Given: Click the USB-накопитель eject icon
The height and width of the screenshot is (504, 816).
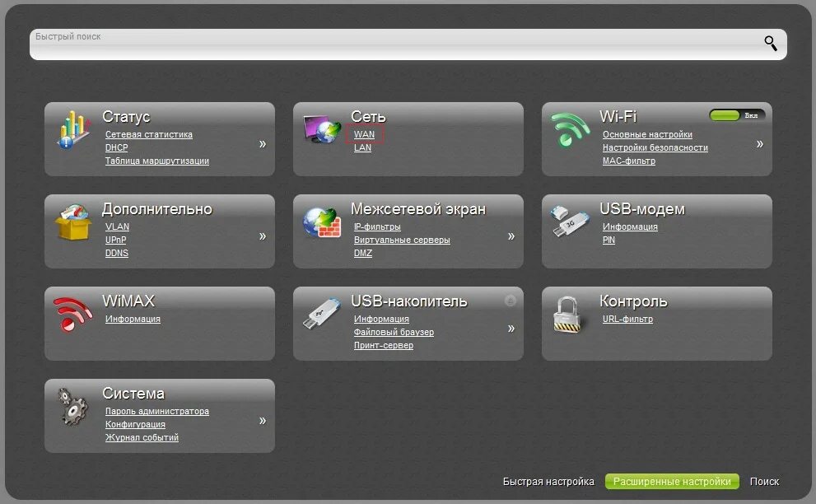Looking at the screenshot, I should coord(510,301).
